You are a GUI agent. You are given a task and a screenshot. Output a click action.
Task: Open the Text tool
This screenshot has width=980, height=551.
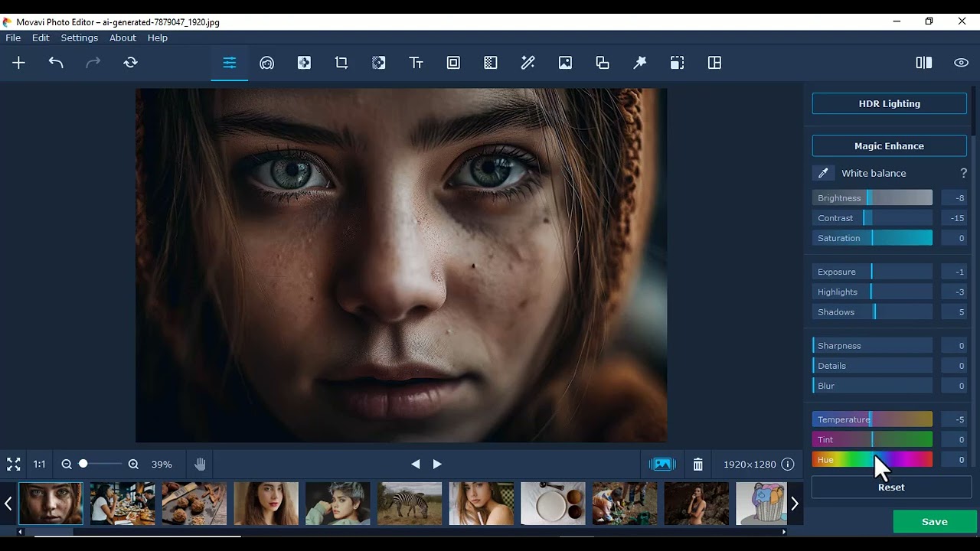click(416, 63)
